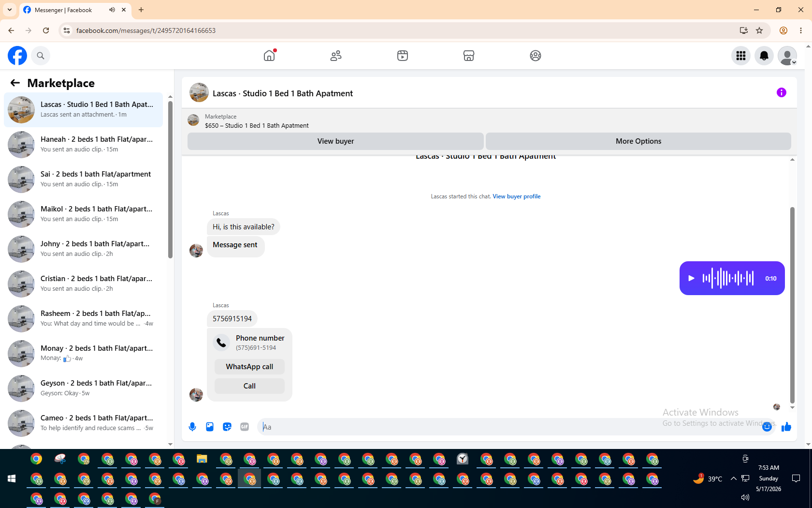Open the Facebook home logo
The height and width of the screenshot is (508, 812).
tap(17, 56)
